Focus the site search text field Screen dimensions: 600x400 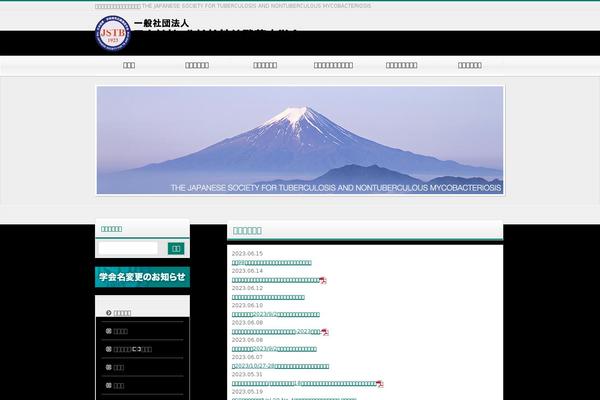(128, 248)
